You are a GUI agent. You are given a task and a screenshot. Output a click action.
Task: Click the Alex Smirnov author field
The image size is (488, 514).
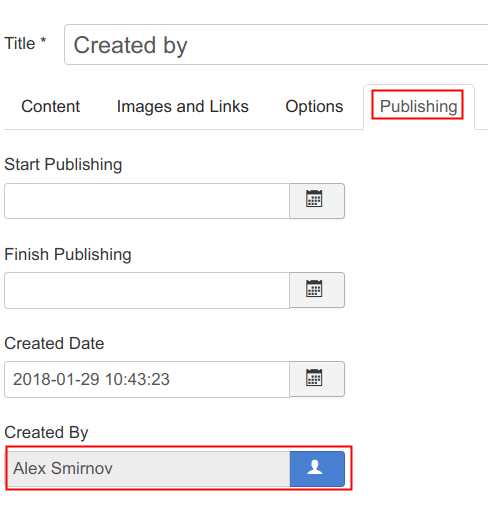click(148, 468)
